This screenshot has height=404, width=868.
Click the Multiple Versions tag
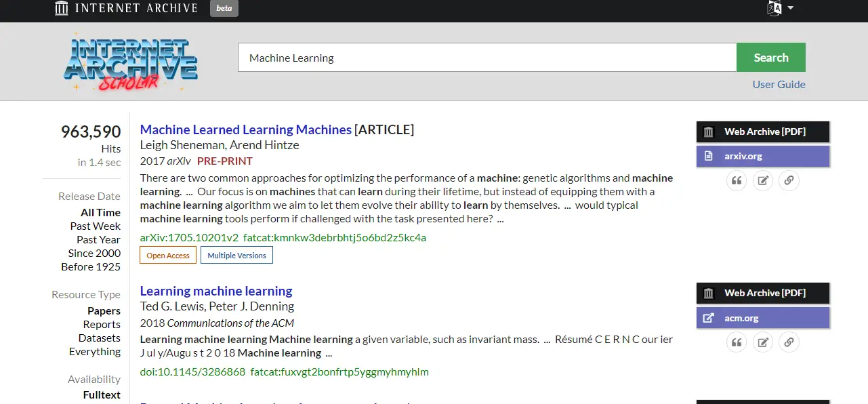pyautogui.click(x=236, y=256)
